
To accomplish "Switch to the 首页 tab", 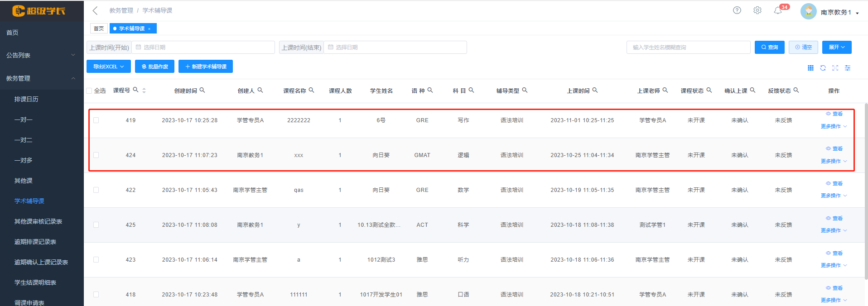I will (99, 29).
